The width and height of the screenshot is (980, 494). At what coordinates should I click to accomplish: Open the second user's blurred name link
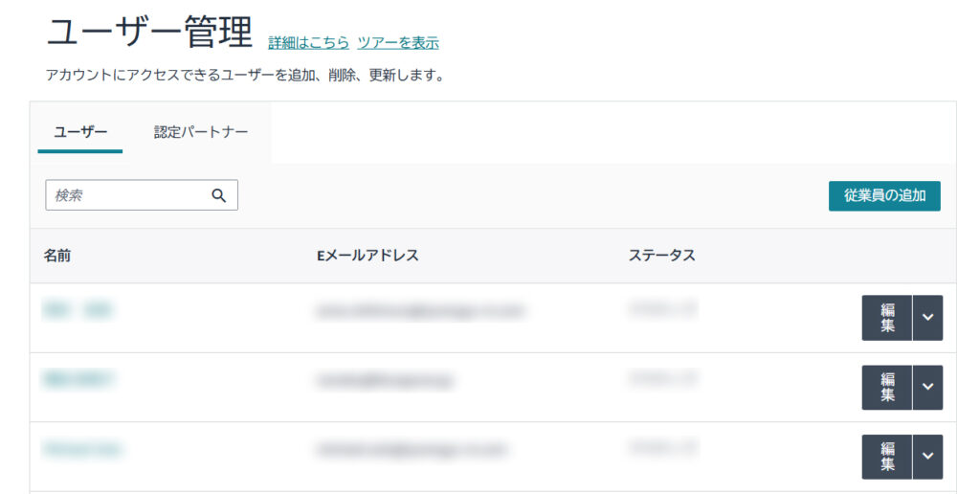click(x=78, y=380)
